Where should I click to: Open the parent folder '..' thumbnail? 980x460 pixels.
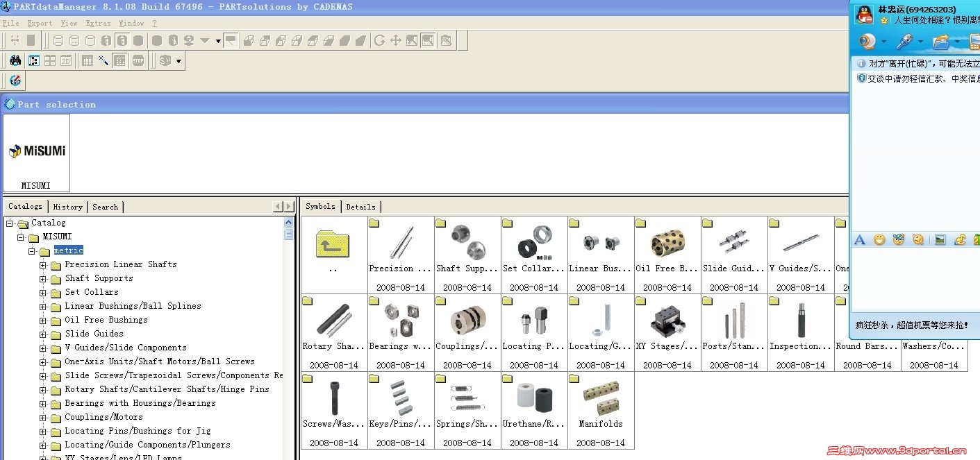click(334, 255)
